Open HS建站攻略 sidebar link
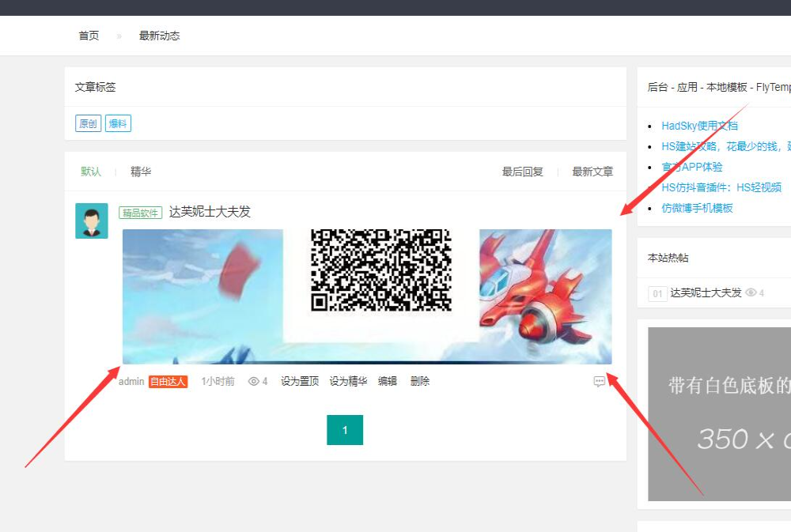The height and width of the screenshot is (532, 791). (726, 147)
